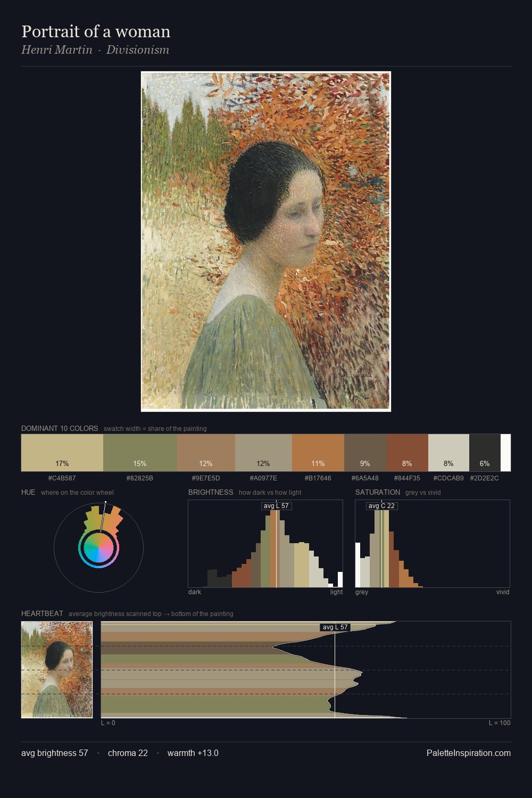Click the hex code '#B17646' text
The image size is (532, 798).
(x=318, y=478)
